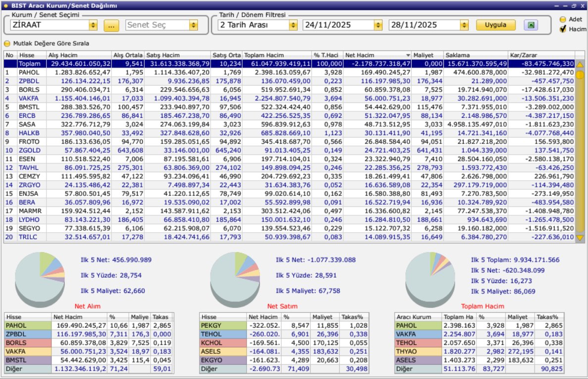
Task: Open the 24/11/2025 date stepper
Action: tap(378, 25)
